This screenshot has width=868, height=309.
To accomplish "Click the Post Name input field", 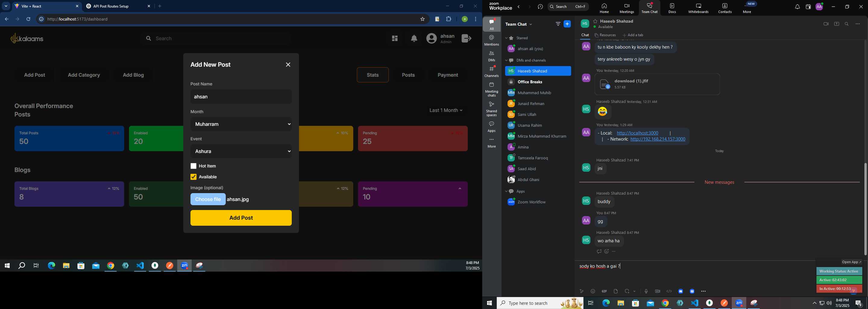I will point(241,97).
